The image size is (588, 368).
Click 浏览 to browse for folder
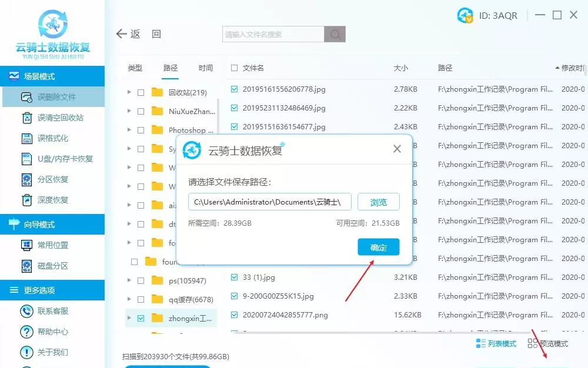378,202
